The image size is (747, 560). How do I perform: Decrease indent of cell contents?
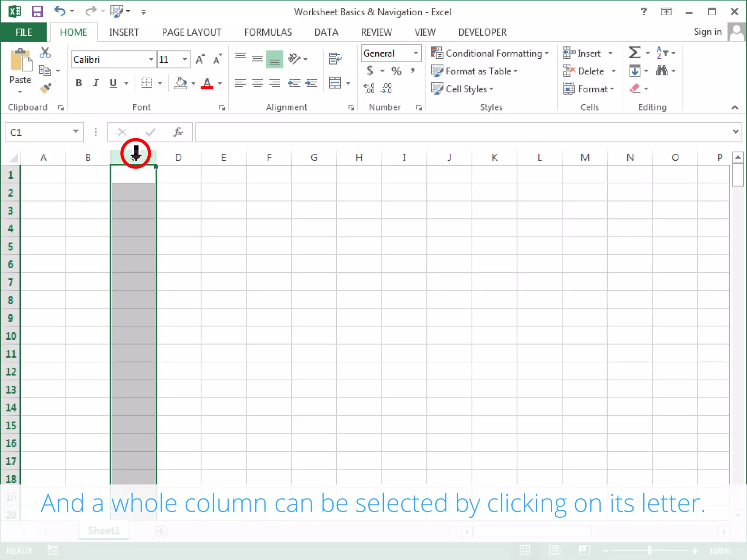pos(294,83)
